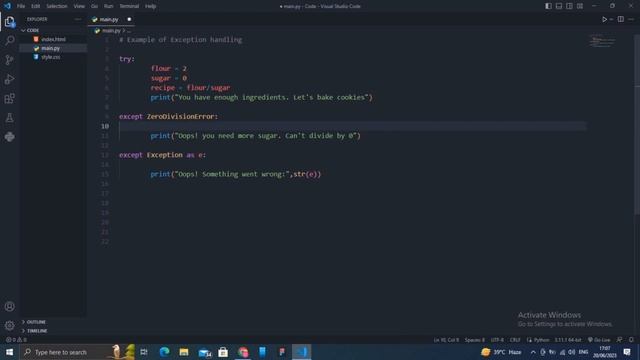The image size is (640, 360).
Task: Open the File menu
Action: click(x=21, y=6)
